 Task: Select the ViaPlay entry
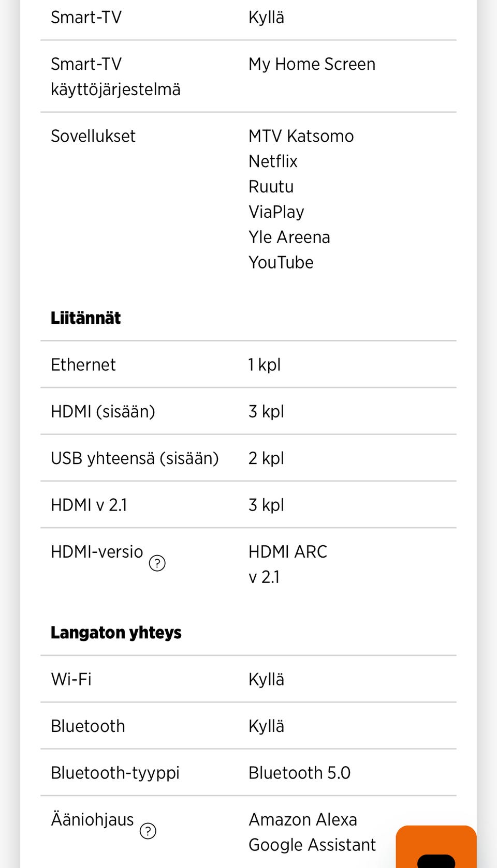[276, 212]
